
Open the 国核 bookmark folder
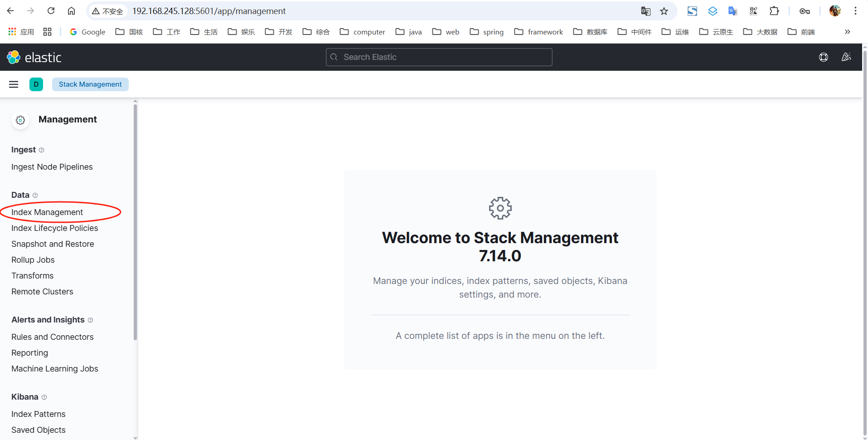coord(129,32)
